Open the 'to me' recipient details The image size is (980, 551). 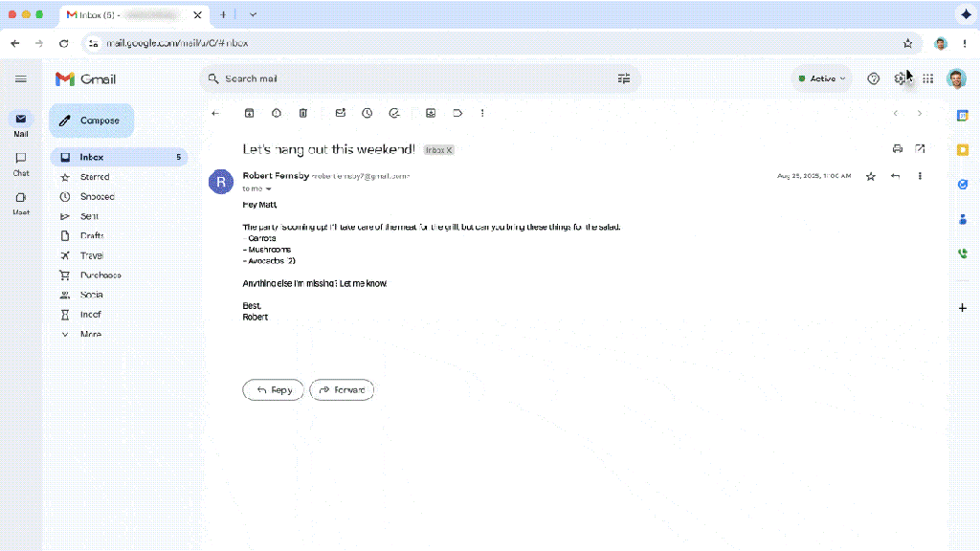pos(255,188)
